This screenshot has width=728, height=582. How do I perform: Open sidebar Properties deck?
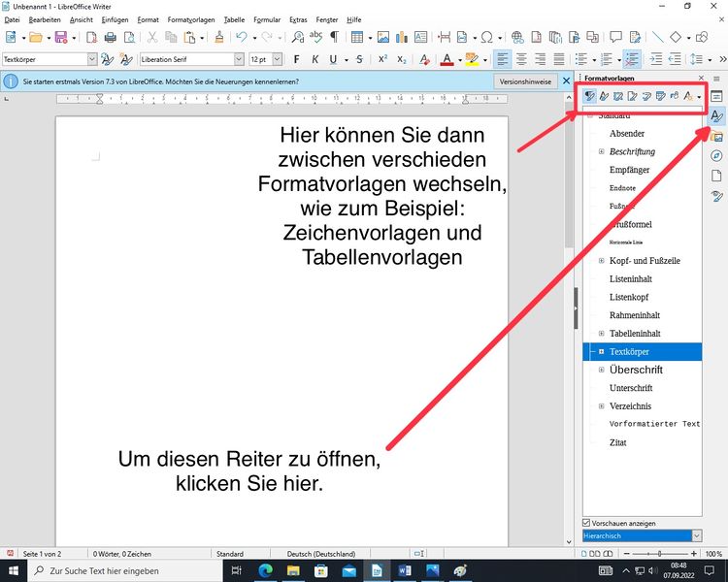(716, 96)
